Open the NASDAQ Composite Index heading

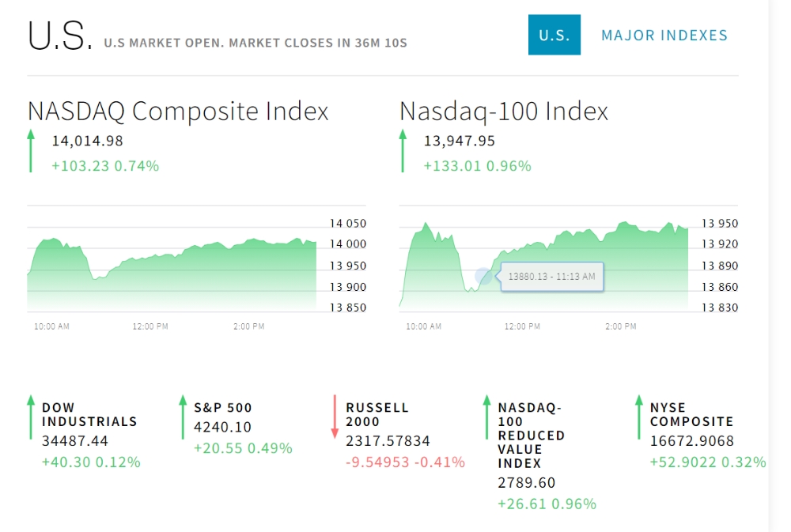pos(178,111)
